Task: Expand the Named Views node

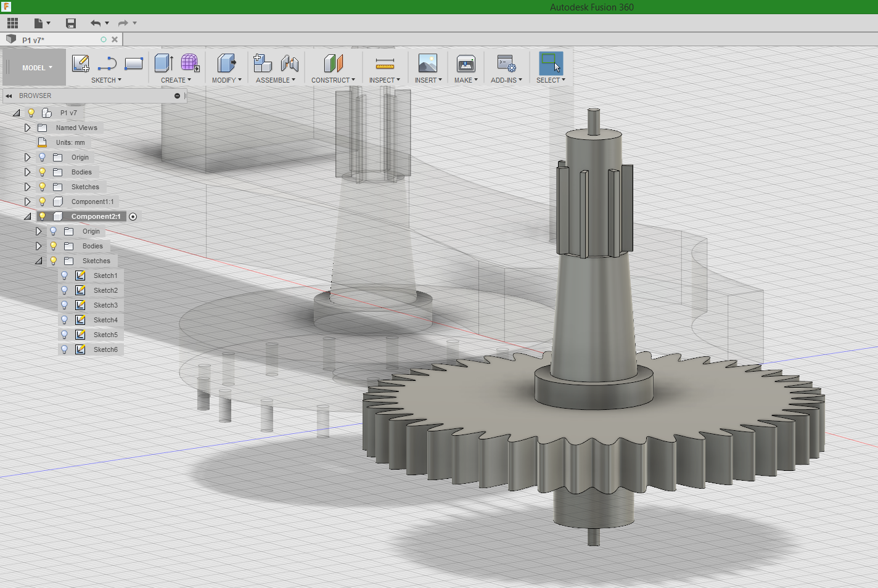Action: (27, 128)
